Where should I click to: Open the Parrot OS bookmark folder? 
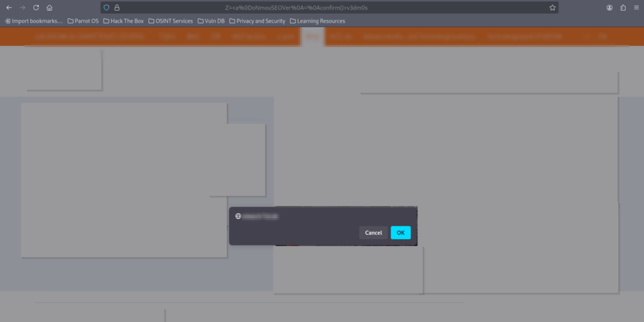point(83,21)
